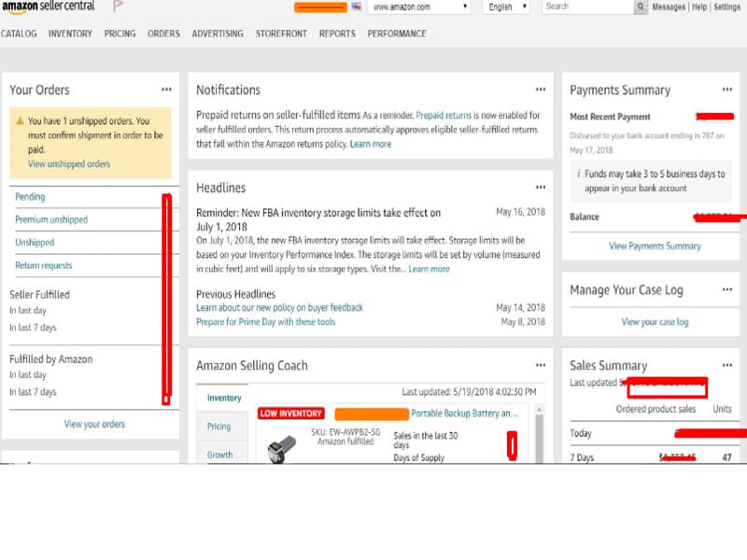Click the Help link in the header
This screenshot has width=747, height=560.
pyautogui.click(x=699, y=7)
